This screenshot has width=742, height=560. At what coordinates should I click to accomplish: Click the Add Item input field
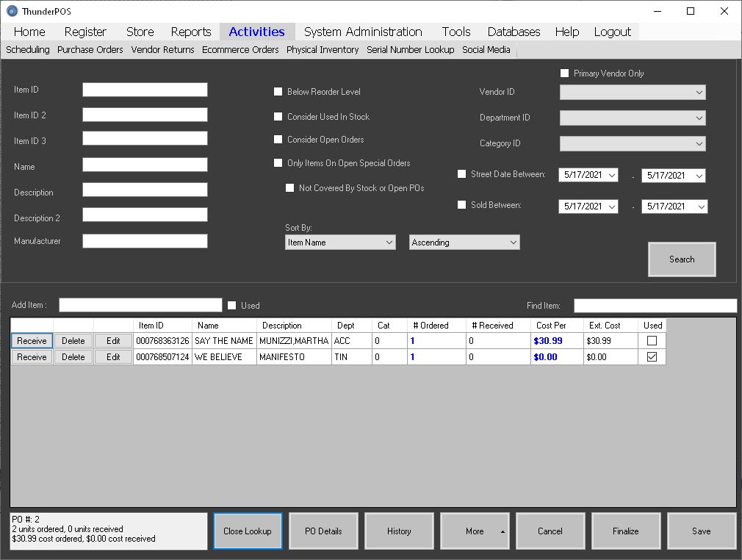[x=140, y=305]
